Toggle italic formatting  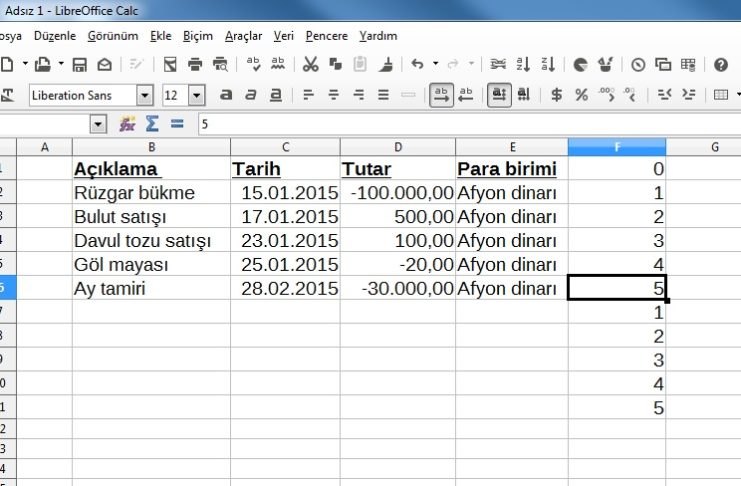[248, 95]
